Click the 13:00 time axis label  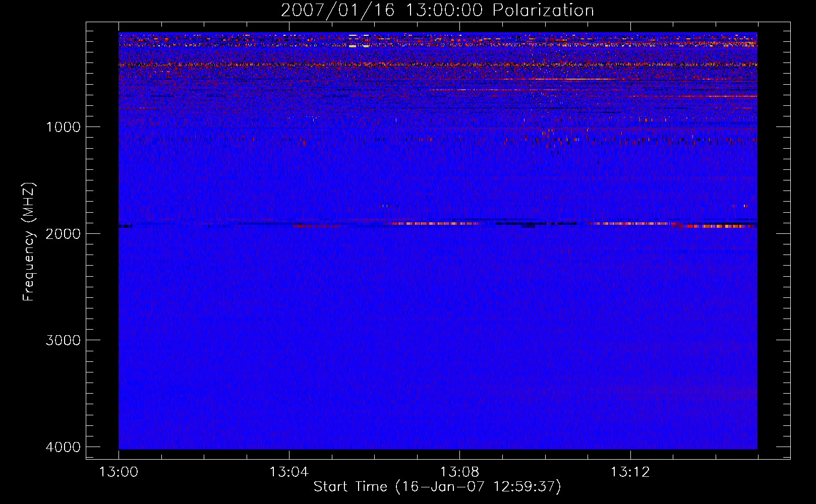click(x=119, y=472)
